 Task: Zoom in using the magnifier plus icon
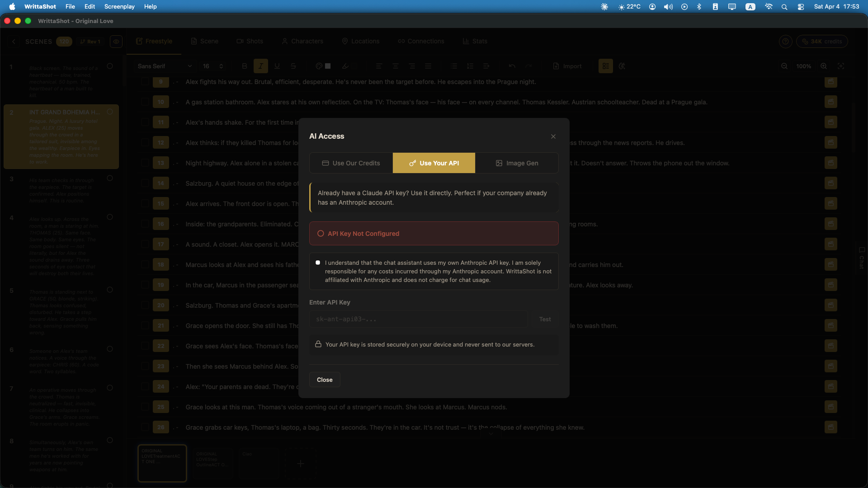pos(824,66)
